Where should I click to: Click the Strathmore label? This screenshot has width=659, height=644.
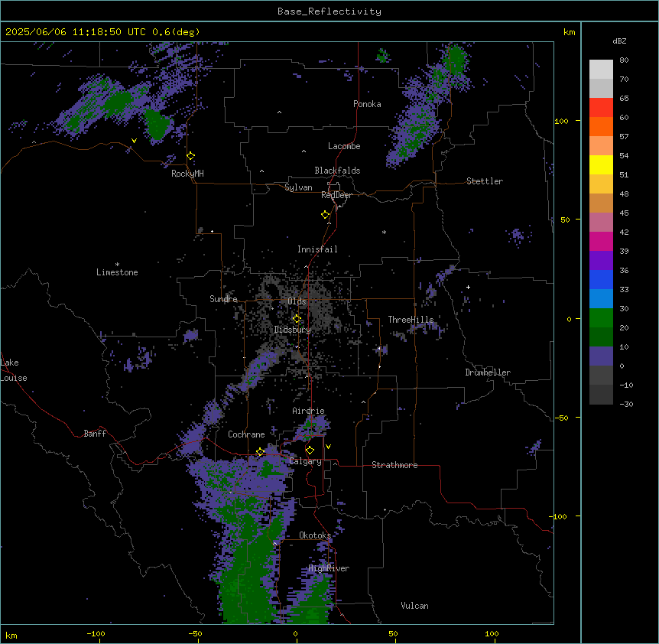click(x=394, y=465)
